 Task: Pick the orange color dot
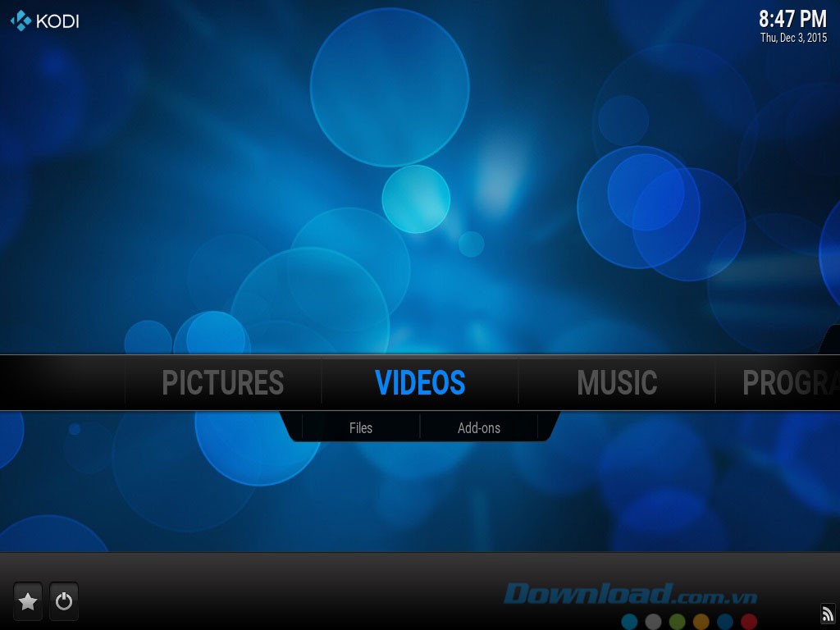click(701, 621)
